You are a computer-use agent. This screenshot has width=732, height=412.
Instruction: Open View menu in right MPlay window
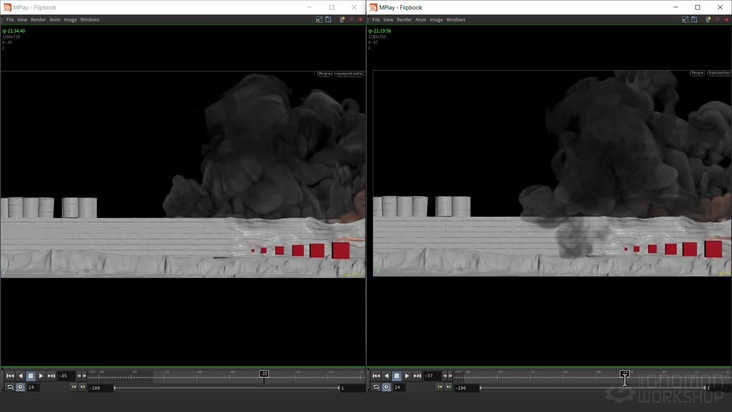click(388, 20)
